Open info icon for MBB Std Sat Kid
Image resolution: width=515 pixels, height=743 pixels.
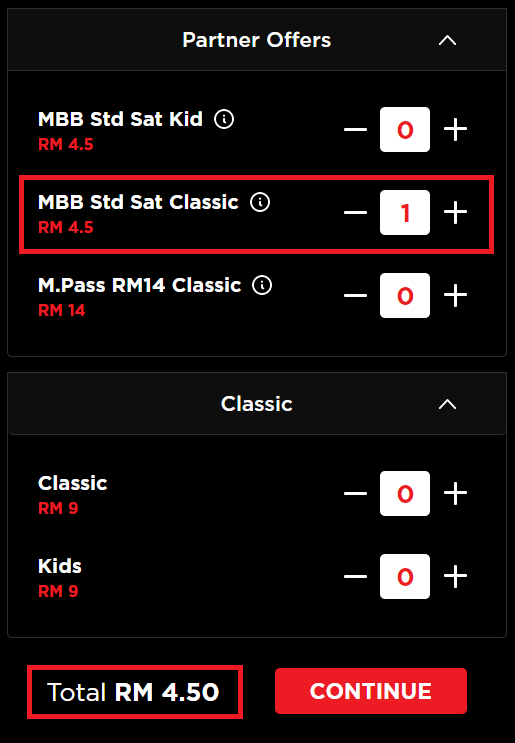pyautogui.click(x=224, y=119)
